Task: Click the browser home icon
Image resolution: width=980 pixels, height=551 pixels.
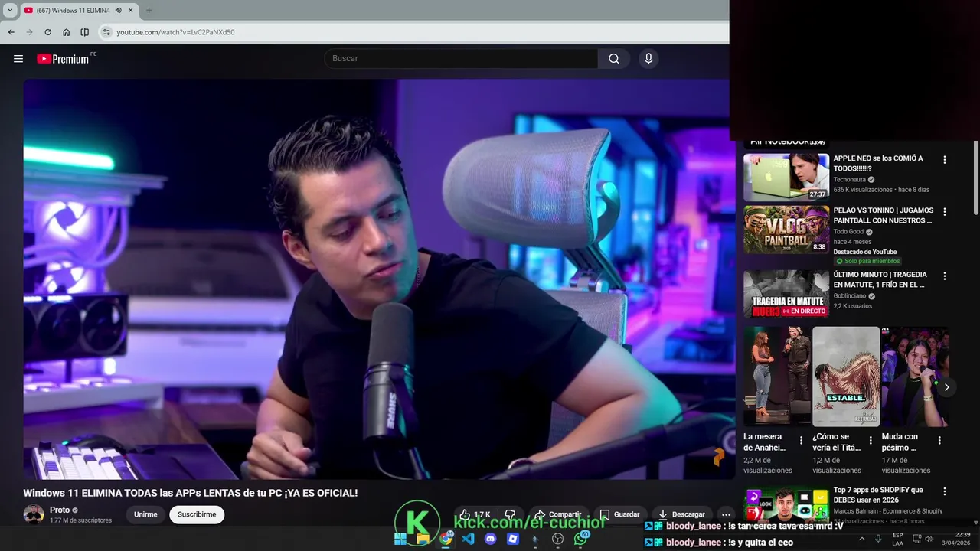Action: coord(66,32)
